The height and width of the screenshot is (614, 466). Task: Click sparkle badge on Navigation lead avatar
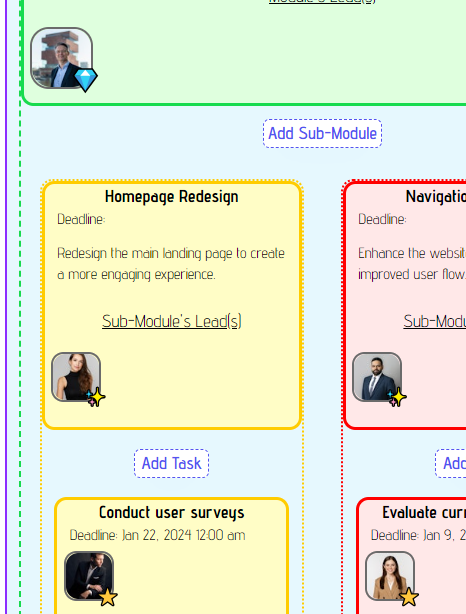pyautogui.click(x=397, y=397)
